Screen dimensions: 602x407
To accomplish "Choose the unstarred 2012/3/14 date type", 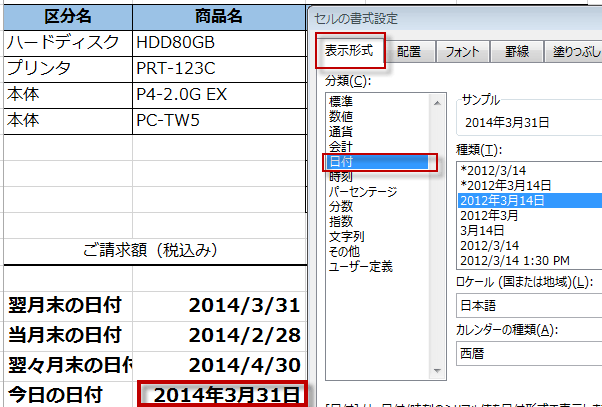I will 530,246.
